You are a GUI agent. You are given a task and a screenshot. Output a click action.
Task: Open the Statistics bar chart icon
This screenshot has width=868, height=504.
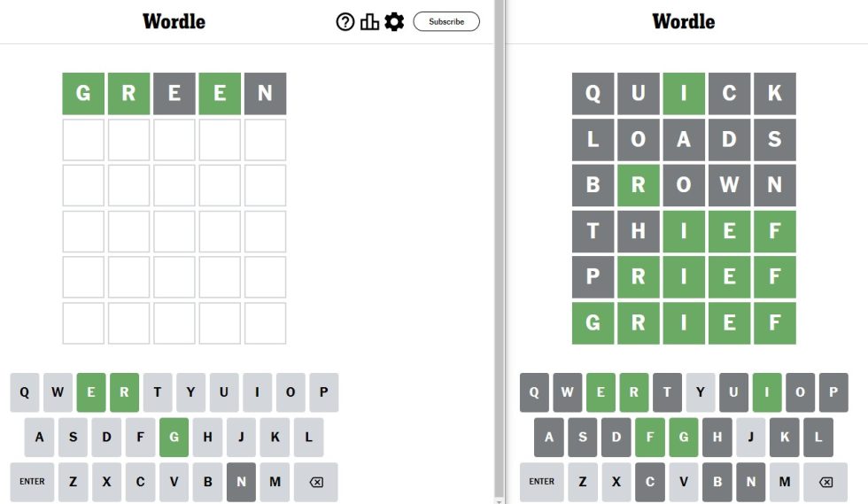click(370, 22)
